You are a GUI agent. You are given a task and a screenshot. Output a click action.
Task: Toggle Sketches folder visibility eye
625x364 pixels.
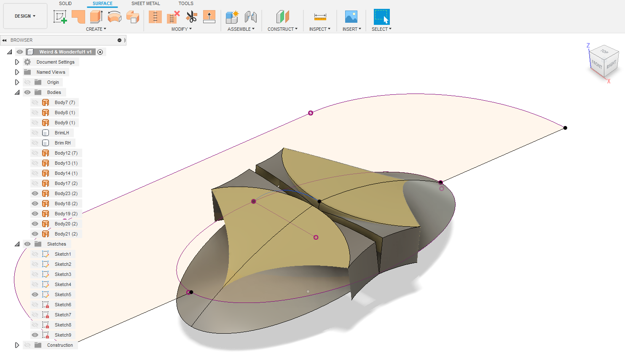(27, 244)
